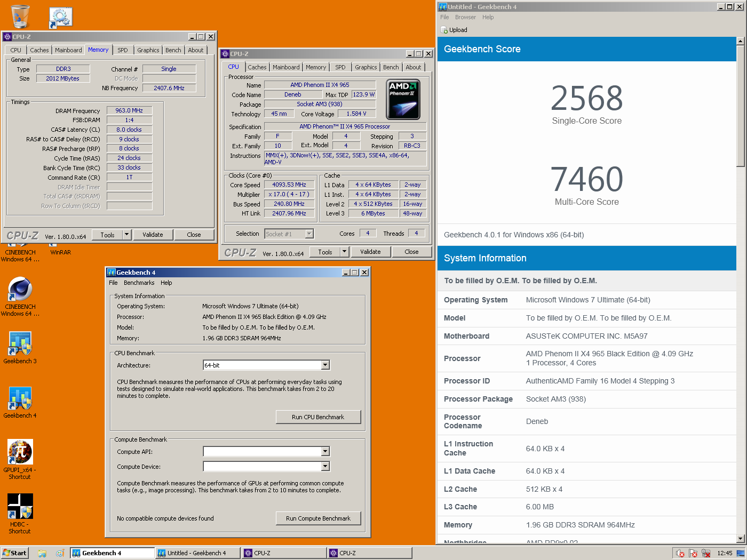Click motherboard value ASUSTeK COMPUTER INC. M5A97
The image size is (747, 560).
587,336
